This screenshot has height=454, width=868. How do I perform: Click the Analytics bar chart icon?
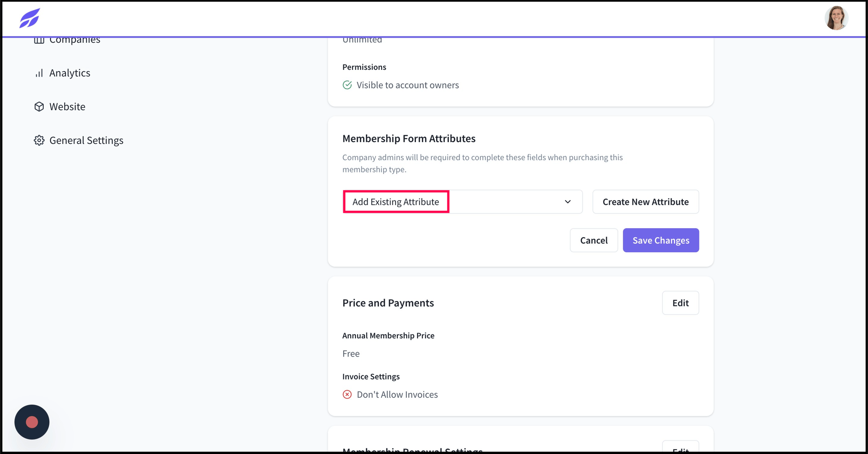[39, 73]
